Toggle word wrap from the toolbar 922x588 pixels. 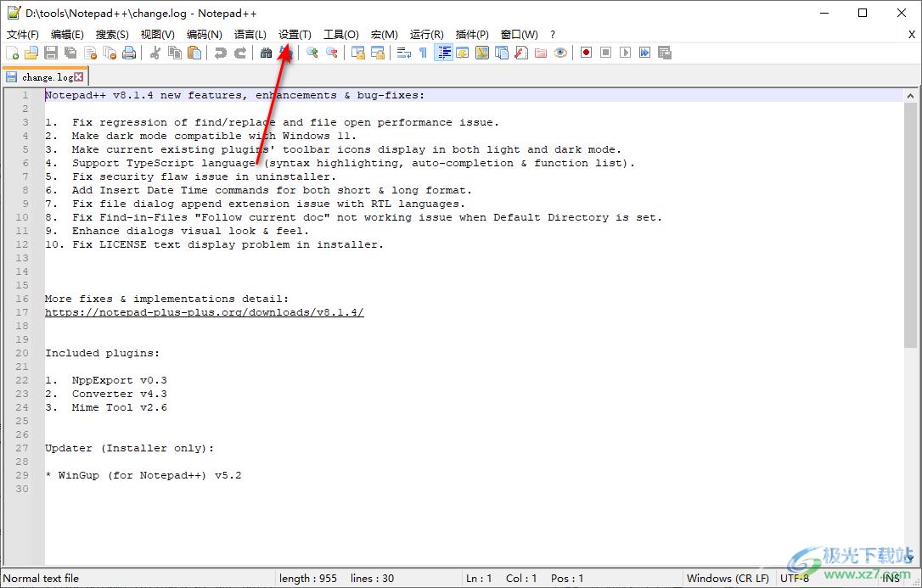click(x=403, y=53)
